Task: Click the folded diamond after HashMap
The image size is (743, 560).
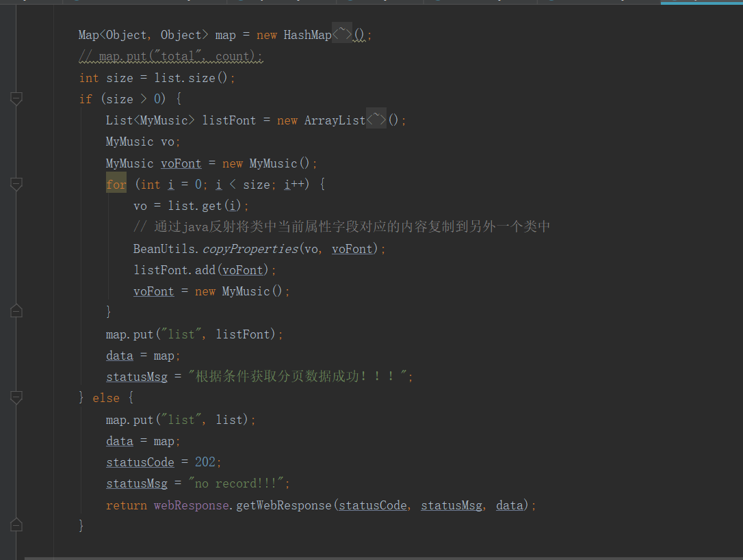Action: click(342, 34)
